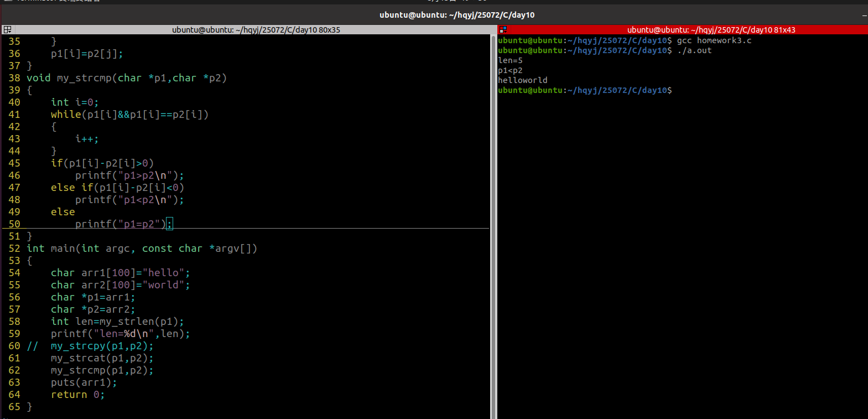Click the 'my_strcmp(p1,p2);' call on line 62
Viewport: 868px width, 419px height.
click(x=102, y=370)
